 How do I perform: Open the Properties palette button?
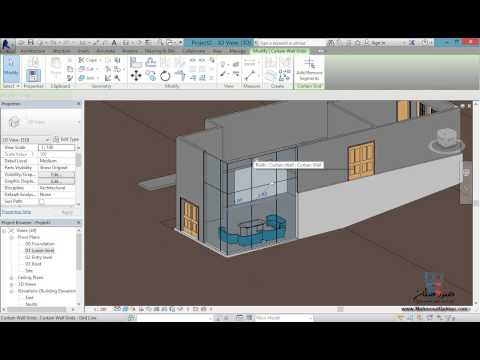[33, 75]
